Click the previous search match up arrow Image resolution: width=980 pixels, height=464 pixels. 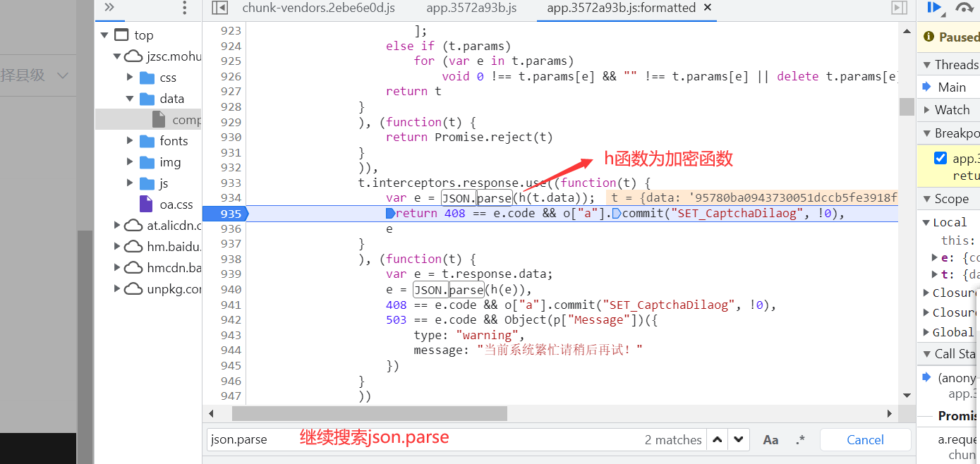click(718, 439)
